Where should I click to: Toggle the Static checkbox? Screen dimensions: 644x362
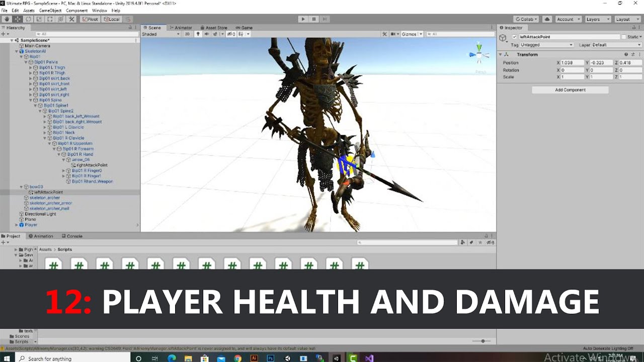[x=623, y=37]
